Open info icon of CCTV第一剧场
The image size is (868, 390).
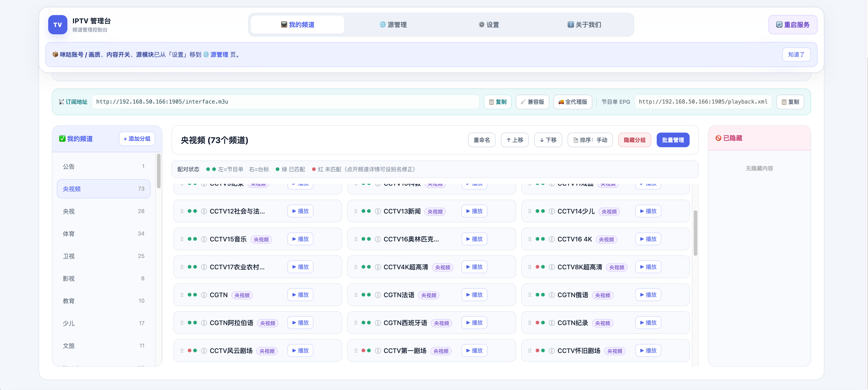pyautogui.click(x=378, y=351)
